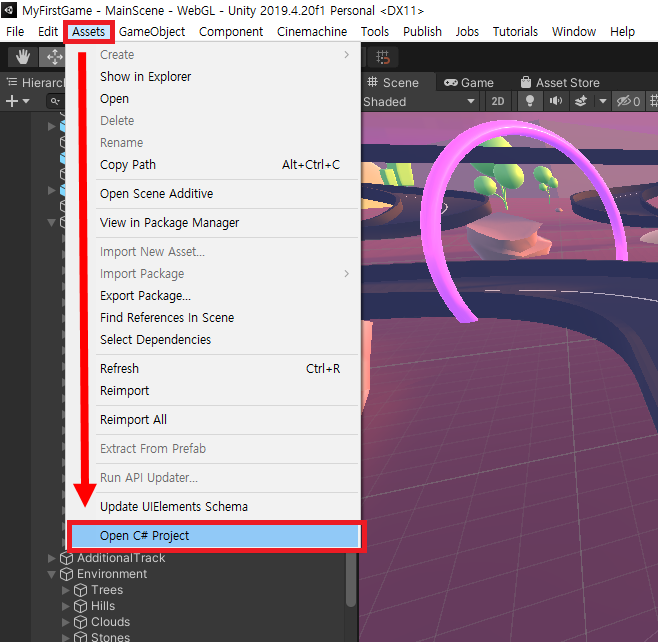658x642 pixels.
Task: Open the Create submenu arrow
Action: (346, 55)
